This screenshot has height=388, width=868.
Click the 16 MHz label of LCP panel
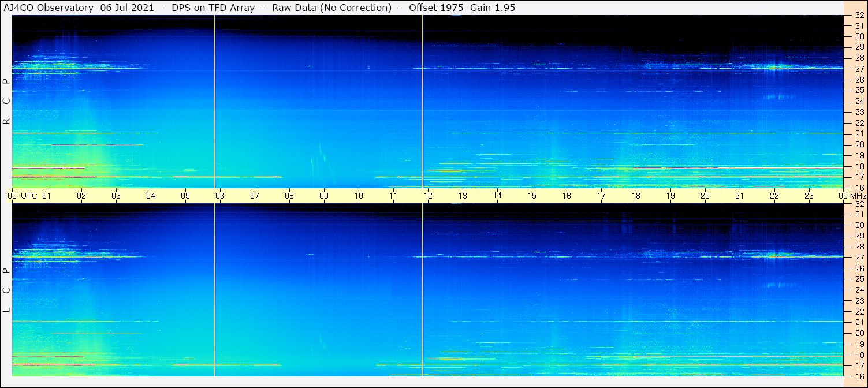(859, 376)
